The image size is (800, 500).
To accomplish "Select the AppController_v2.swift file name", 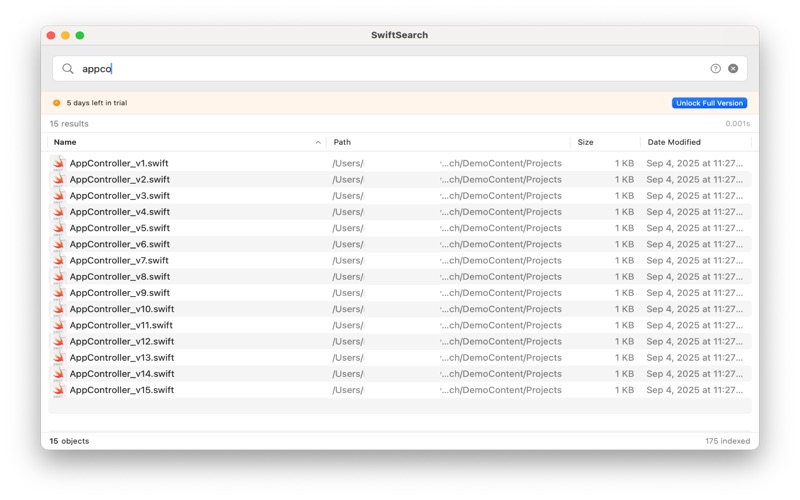I will coord(120,180).
